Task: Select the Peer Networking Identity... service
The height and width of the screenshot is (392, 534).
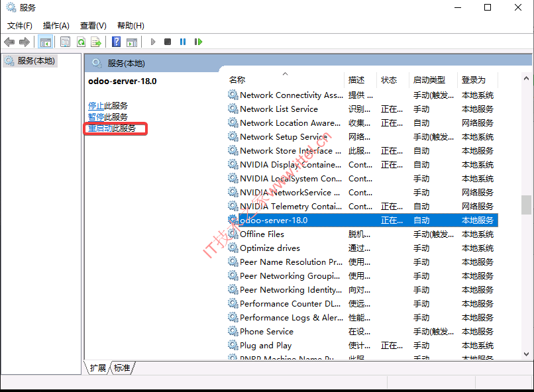Action: click(291, 290)
